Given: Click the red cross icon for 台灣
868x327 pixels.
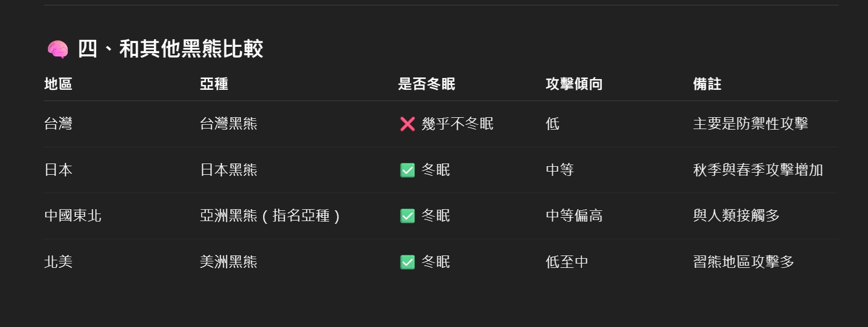Looking at the screenshot, I should [408, 124].
